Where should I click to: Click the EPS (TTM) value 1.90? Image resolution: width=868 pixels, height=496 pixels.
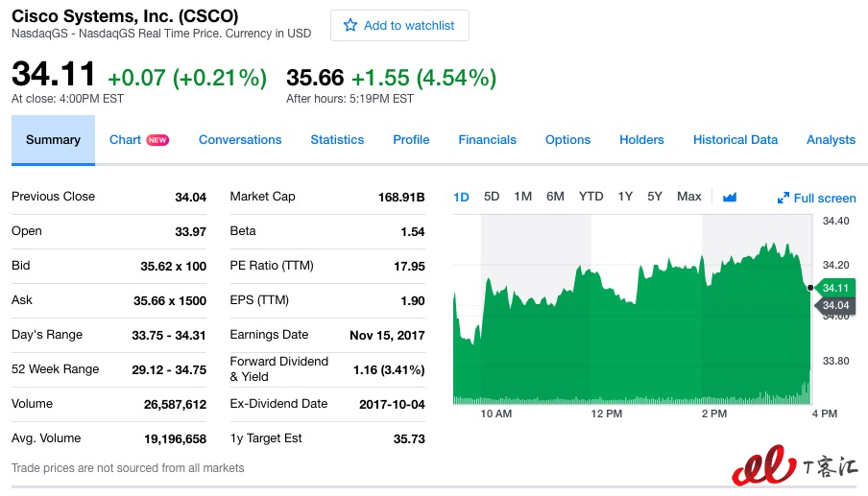413,301
